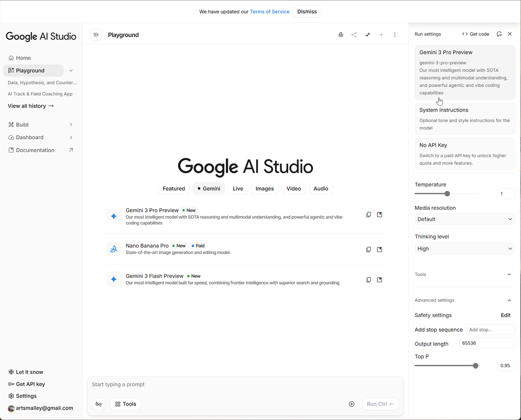
Task: Open the Terms of Service link
Action: (x=270, y=12)
